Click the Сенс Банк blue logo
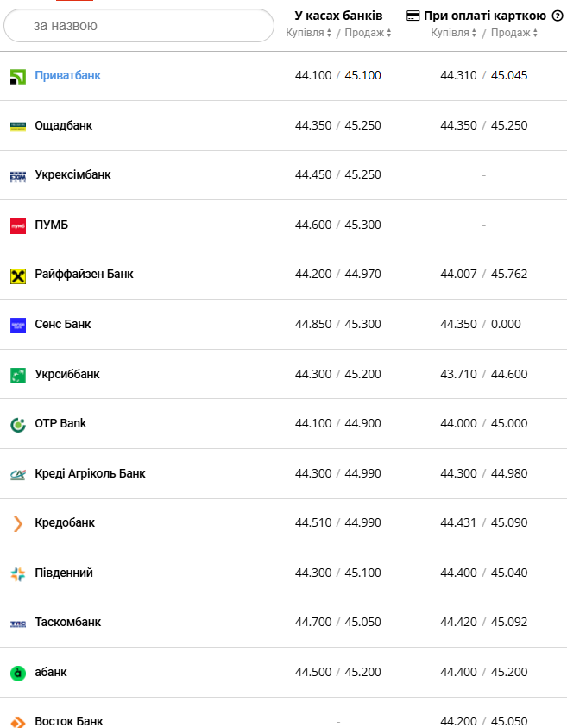The width and height of the screenshot is (567, 728). coord(18,326)
